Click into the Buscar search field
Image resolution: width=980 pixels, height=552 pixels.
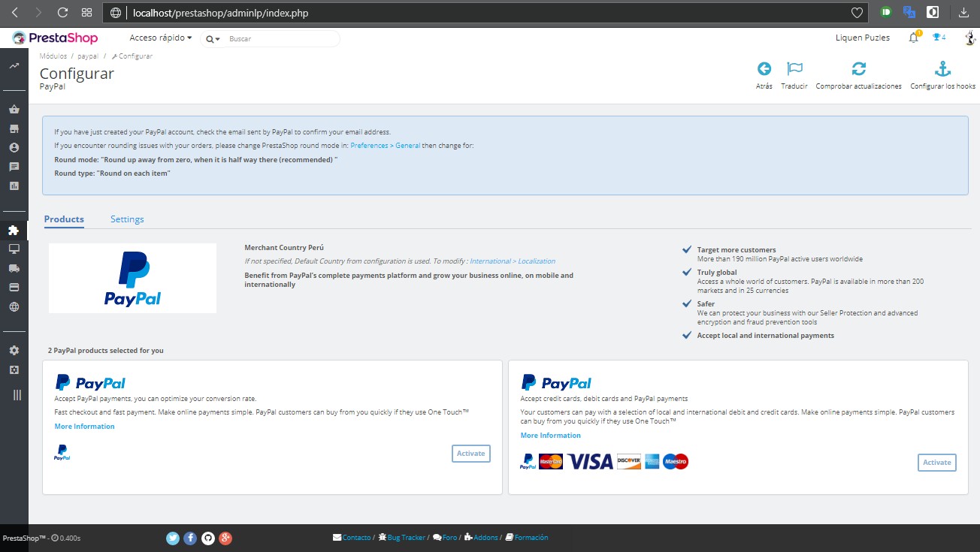pos(282,38)
